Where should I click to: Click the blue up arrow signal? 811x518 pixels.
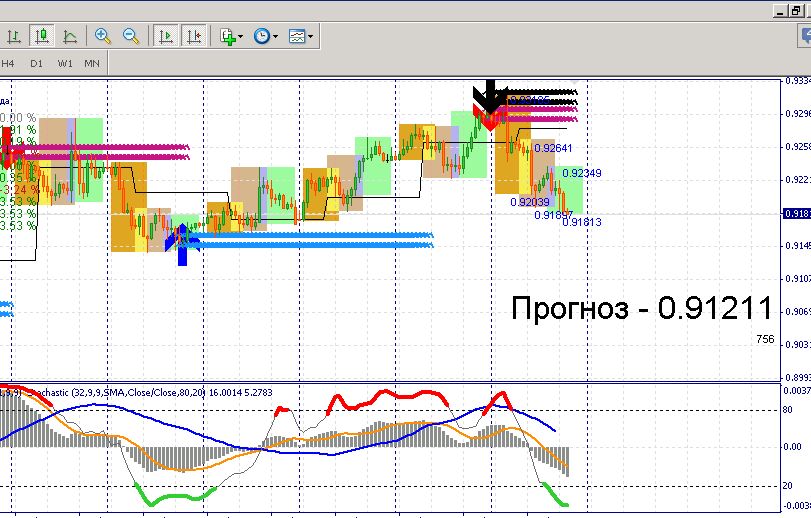tap(182, 244)
